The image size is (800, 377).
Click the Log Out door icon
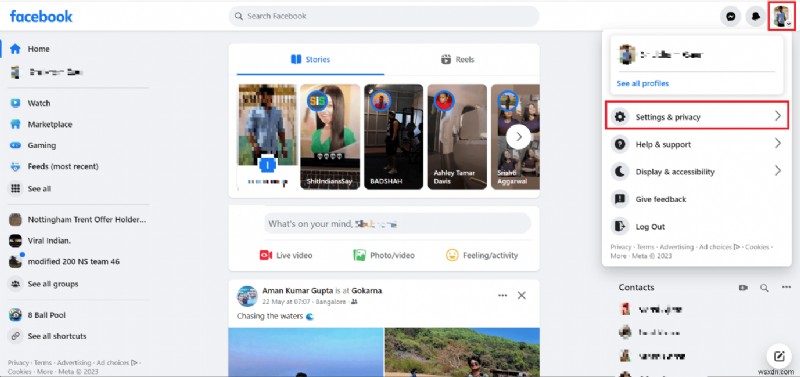pyautogui.click(x=619, y=227)
